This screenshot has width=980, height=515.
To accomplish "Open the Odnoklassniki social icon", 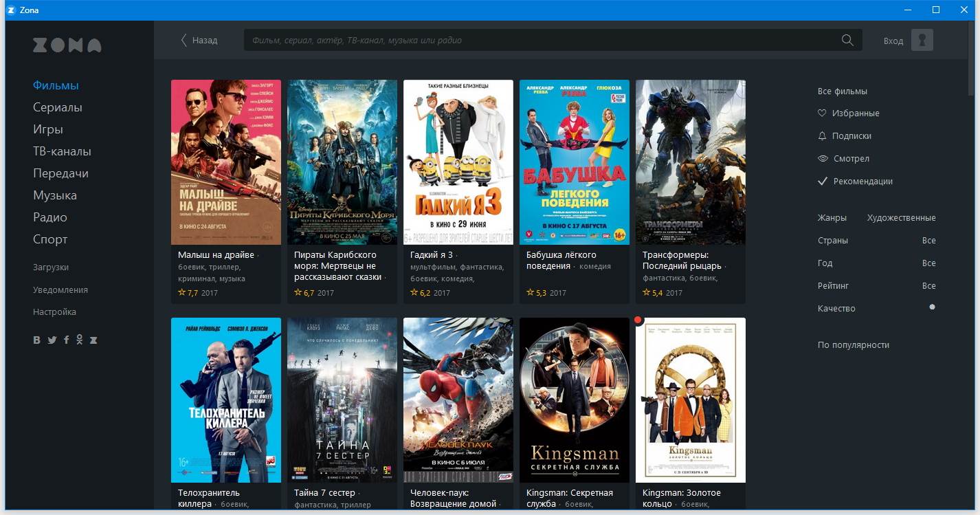I will (80, 340).
